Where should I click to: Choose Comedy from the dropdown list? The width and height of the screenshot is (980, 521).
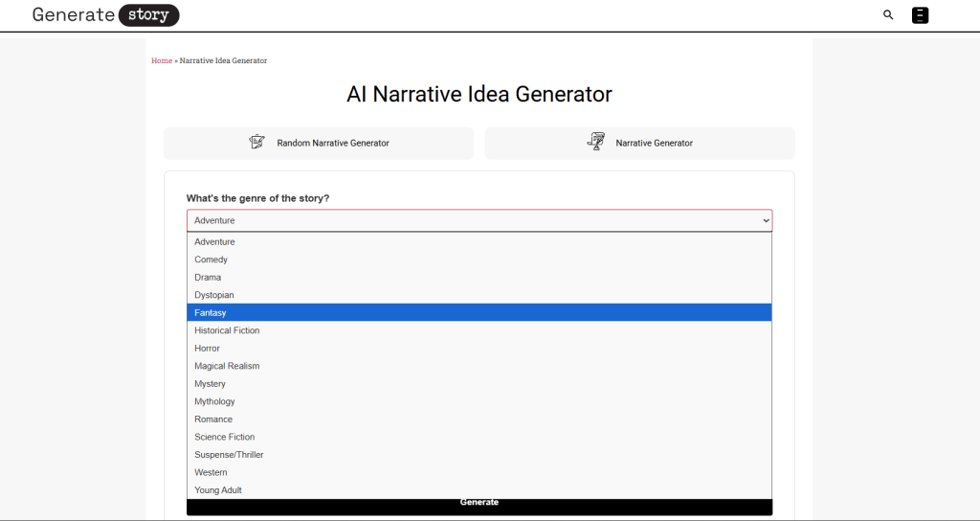212,260
